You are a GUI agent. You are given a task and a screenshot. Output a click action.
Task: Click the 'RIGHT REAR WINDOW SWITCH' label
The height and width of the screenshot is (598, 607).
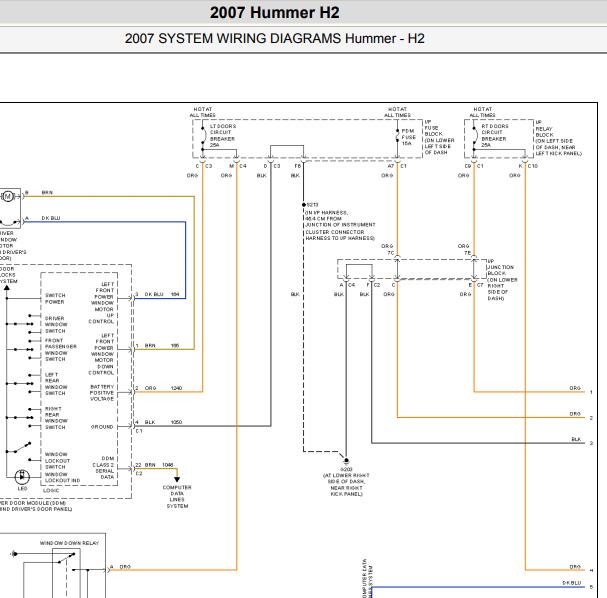point(56,418)
